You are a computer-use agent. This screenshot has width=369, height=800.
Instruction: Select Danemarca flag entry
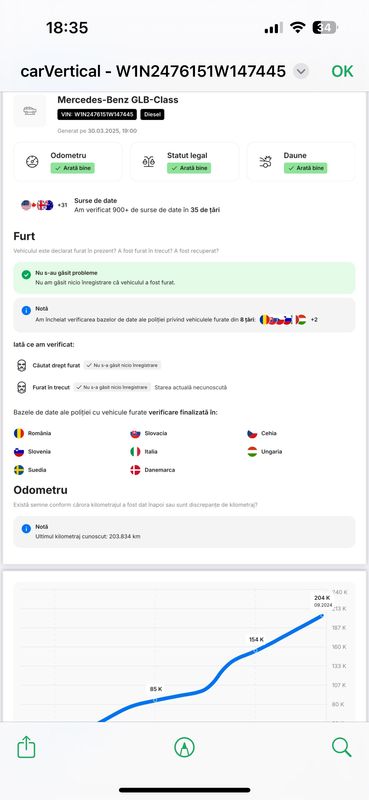(153, 470)
